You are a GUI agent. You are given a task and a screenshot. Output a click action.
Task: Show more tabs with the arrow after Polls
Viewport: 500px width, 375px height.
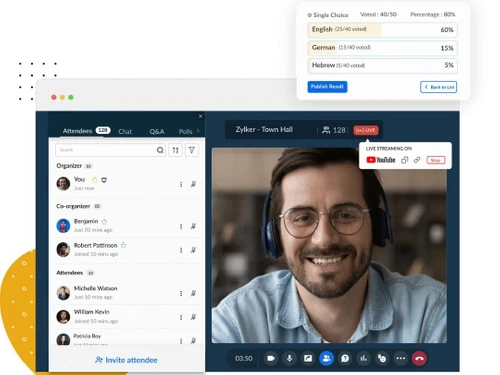[198, 131]
